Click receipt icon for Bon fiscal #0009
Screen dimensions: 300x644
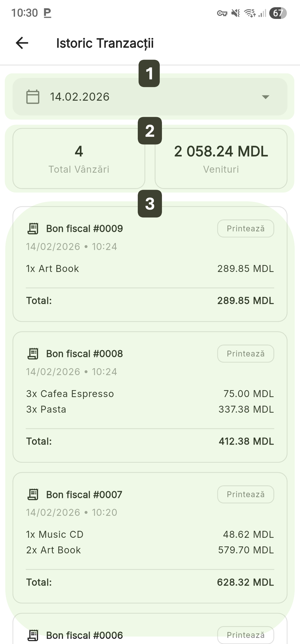pos(33,229)
